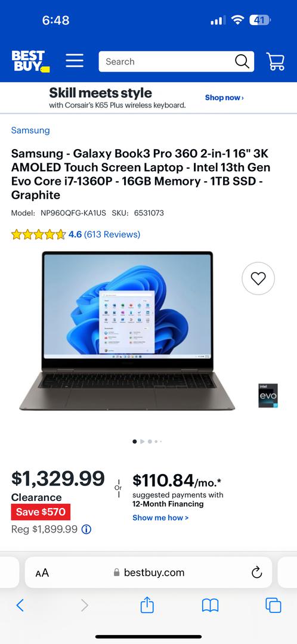Open Safari bookmarks
This screenshot has height=644, width=297.
coord(210,605)
